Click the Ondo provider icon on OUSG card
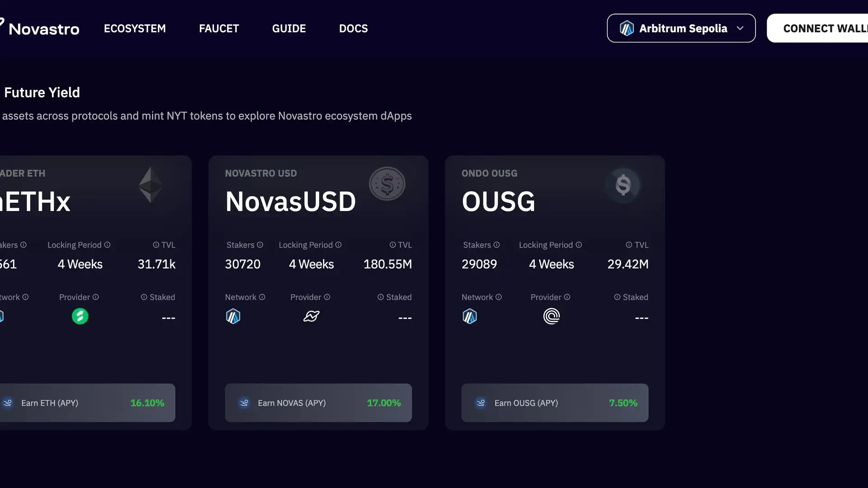This screenshot has width=868, height=488. click(551, 316)
